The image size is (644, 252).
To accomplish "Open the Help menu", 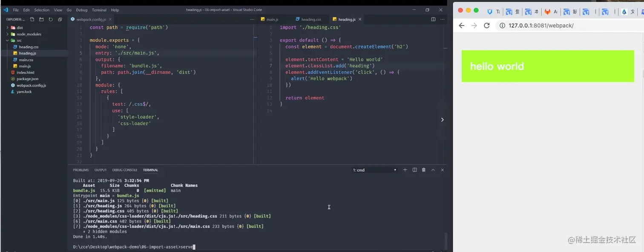I will 115,10.
